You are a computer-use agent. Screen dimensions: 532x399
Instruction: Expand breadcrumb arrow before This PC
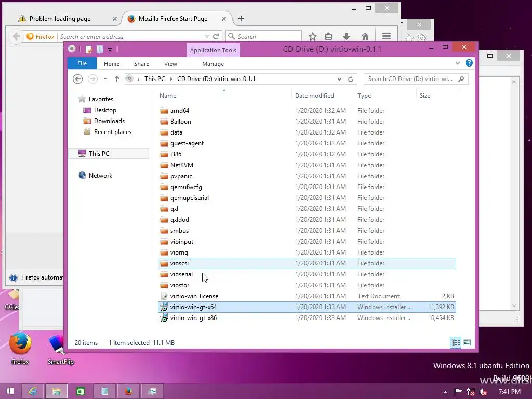point(138,79)
